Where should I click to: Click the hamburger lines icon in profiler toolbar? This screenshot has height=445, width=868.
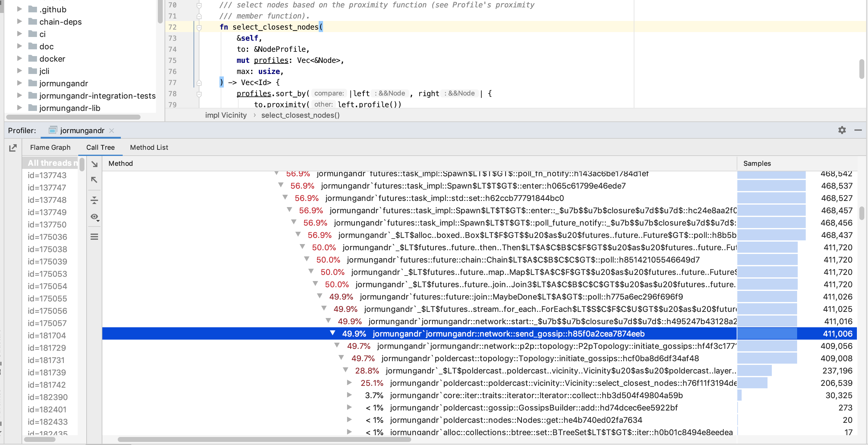click(x=94, y=237)
